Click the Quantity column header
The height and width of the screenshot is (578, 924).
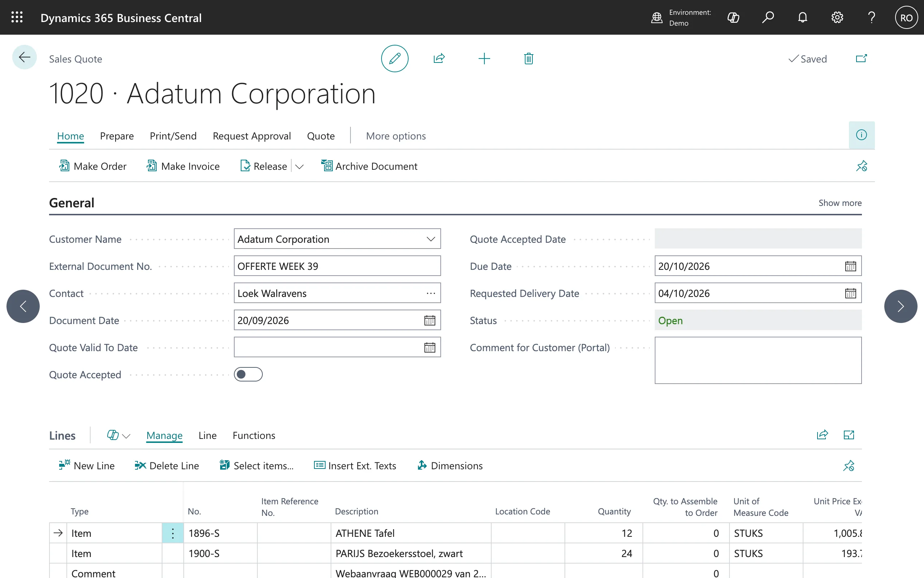(614, 512)
